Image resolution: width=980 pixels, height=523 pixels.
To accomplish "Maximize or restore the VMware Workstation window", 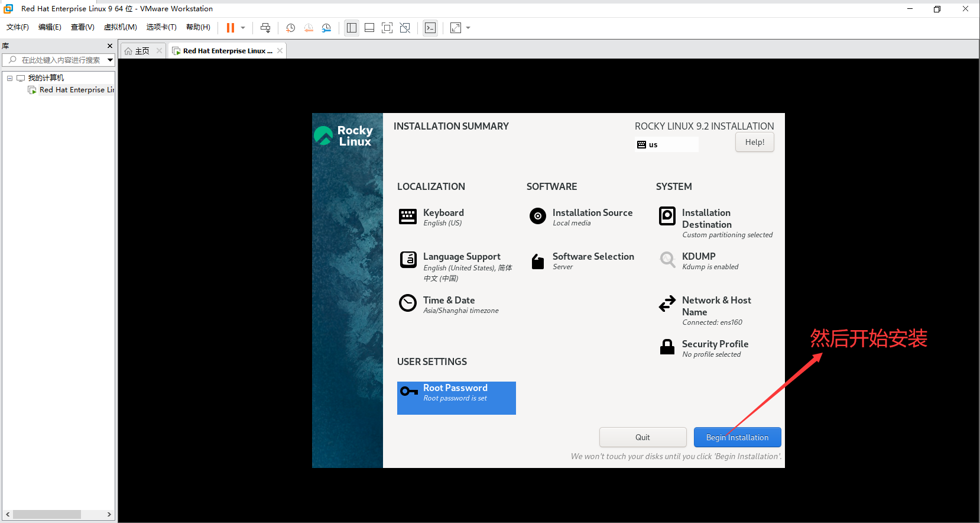I will (x=937, y=9).
